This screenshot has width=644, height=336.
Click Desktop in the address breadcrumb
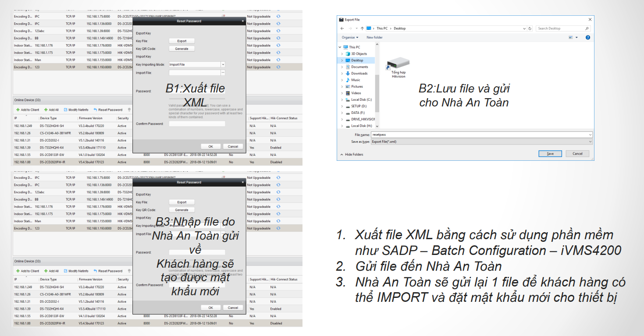399,28
